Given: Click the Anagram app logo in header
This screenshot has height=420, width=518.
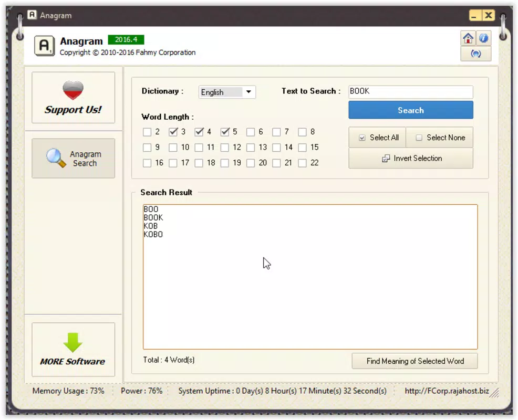Looking at the screenshot, I should (44, 46).
